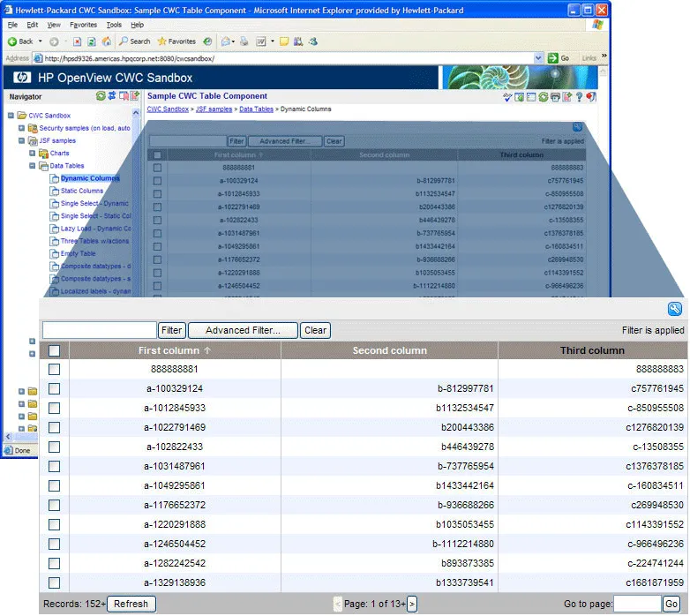Click the Refresh button beside Records count
This screenshot has width=690, height=616.
[131, 605]
